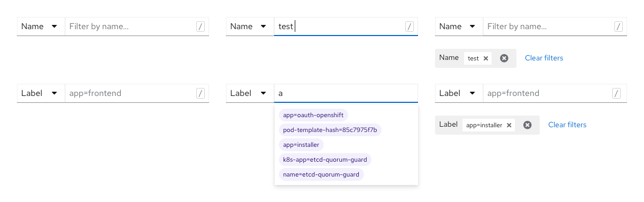Click 'Clear filters' link beside the Label chip

click(567, 125)
